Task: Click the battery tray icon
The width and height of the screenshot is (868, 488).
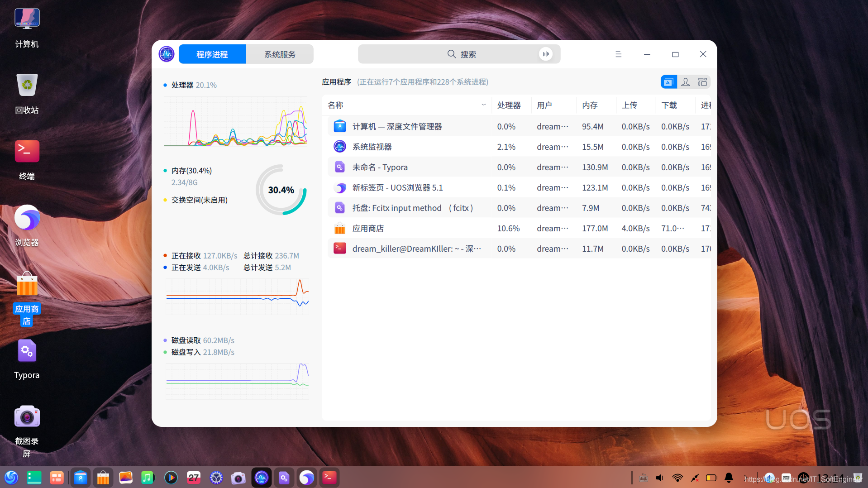Action: pos(711,478)
